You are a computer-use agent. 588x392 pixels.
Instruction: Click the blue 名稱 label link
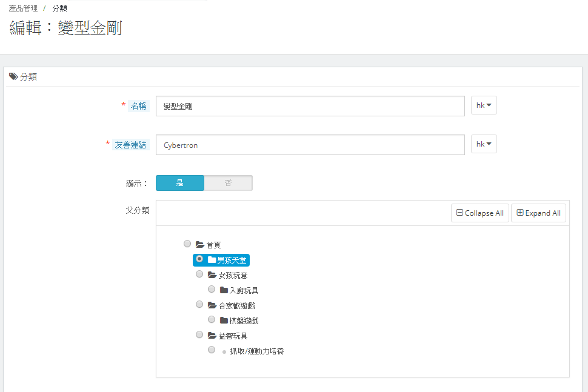point(138,105)
